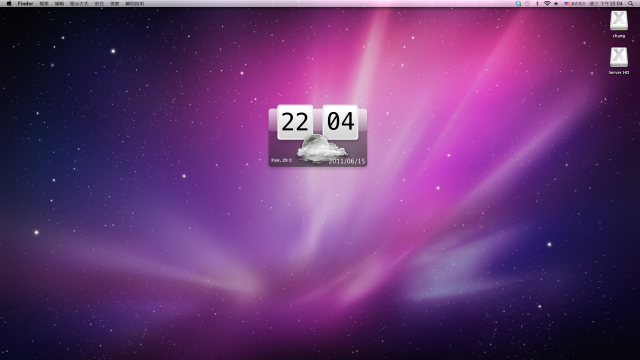Image resolution: width=640 pixels, height=360 pixels.
Task: Click the menu bar date and time
Action: (606, 3)
